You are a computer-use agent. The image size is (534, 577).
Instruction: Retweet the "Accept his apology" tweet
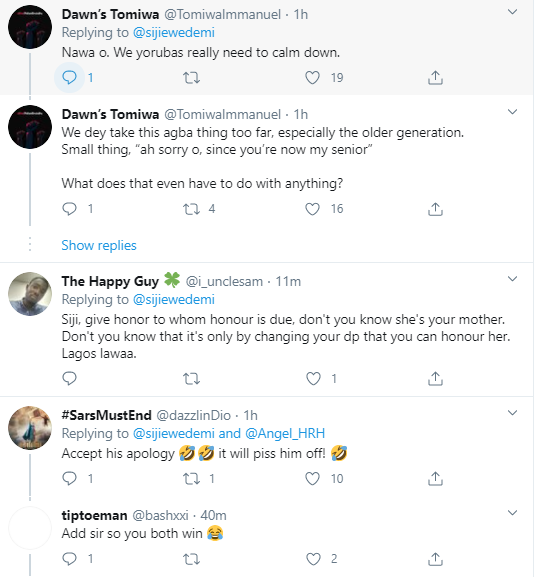click(191, 478)
